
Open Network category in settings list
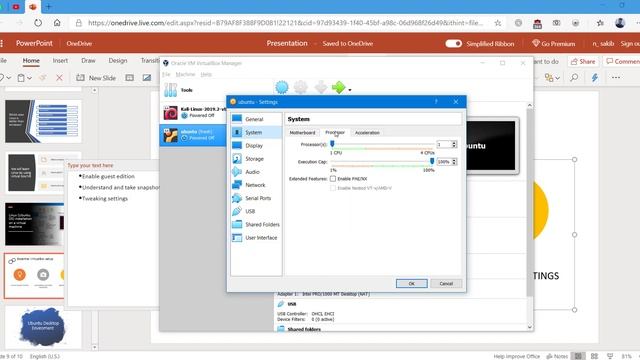[x=256, y=185]
